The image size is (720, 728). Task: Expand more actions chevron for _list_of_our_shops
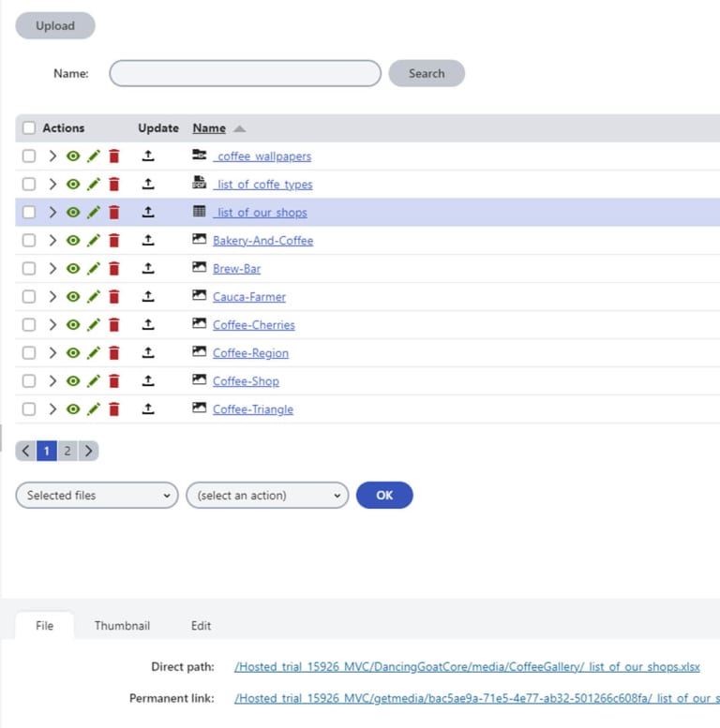pos(52,212)
